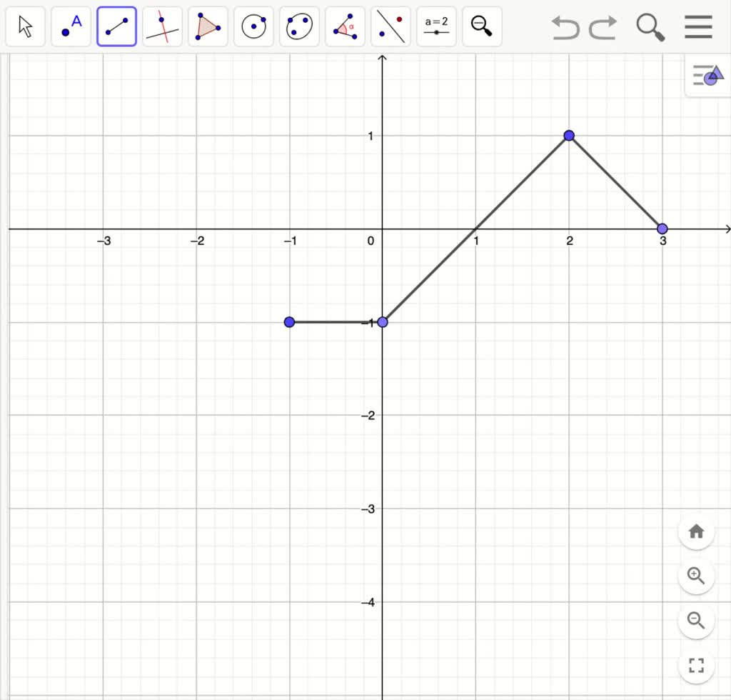Select the Zoom Out tool from the toolbar

click(x=482, y=26)
